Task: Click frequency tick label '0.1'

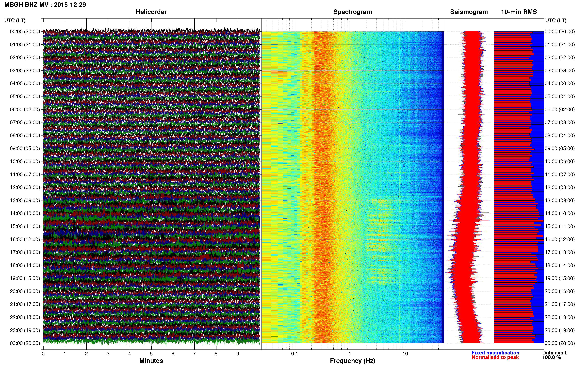Action: pyautogui.click(x=295, y=354)
